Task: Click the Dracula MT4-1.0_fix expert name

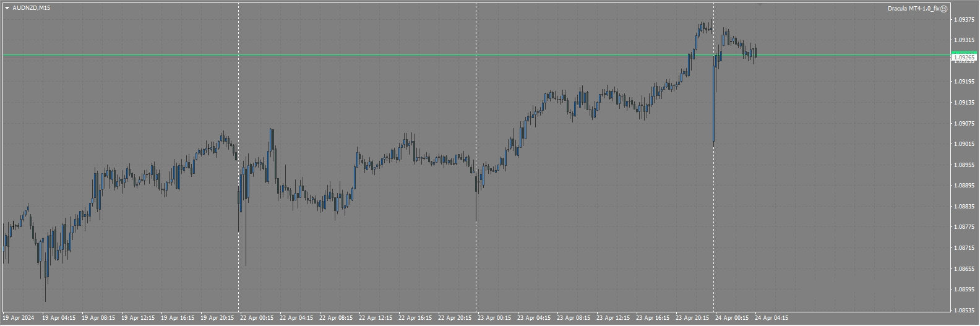Action: coord(913,9)
